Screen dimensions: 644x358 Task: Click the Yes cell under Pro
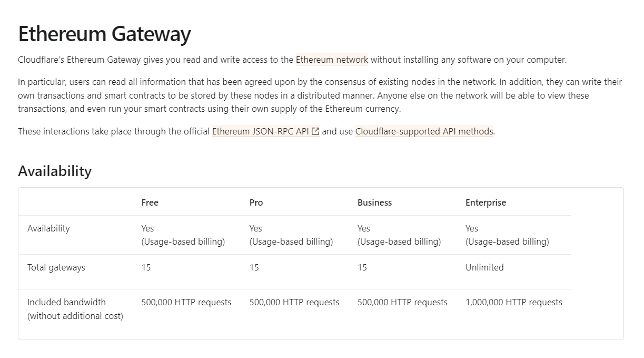[x=255, y=228]
